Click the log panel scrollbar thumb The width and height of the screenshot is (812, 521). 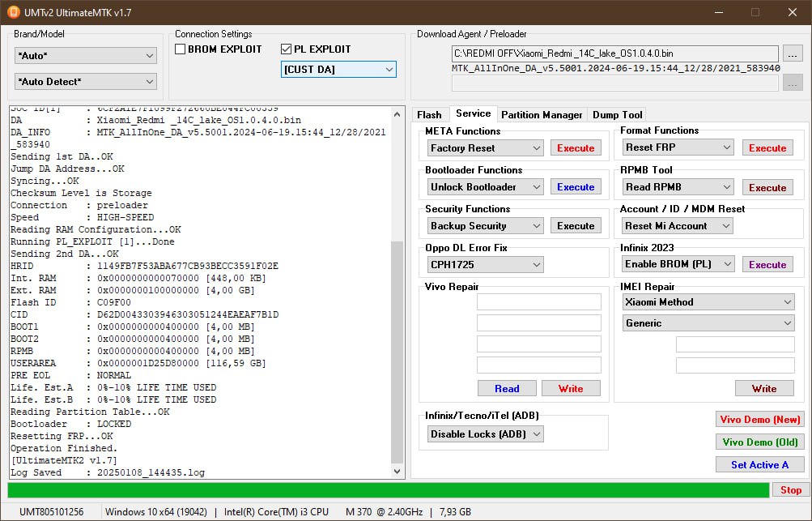click(x=397, y=352)
